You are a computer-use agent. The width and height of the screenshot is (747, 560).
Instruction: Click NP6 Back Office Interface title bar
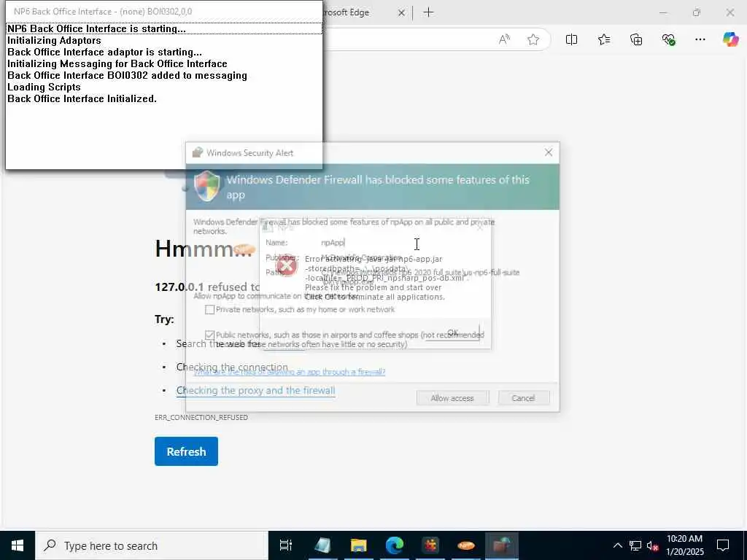(x=164, y=12)
